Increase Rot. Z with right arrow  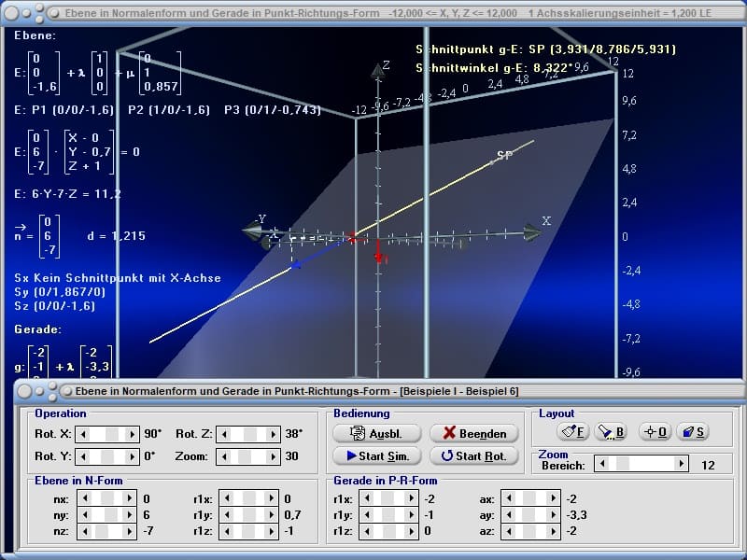tap(273, 434)
